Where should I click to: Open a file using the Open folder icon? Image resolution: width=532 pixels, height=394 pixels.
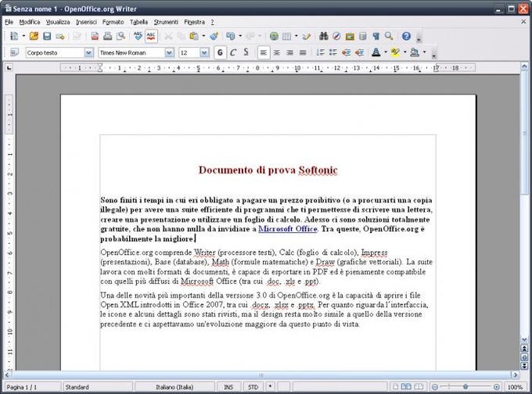(x=34, y=36)
